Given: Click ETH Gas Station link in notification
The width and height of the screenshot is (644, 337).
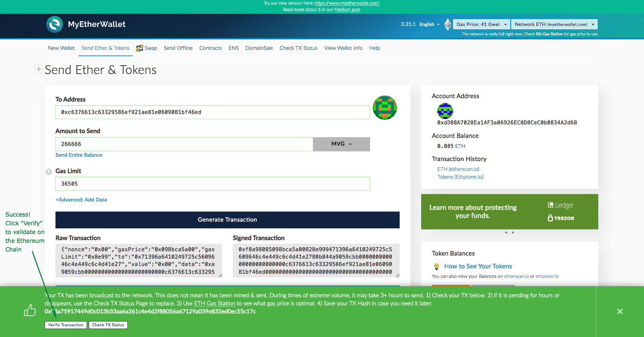Looking at the screenshot, I should pyautogui.click(x=215, y=303).
